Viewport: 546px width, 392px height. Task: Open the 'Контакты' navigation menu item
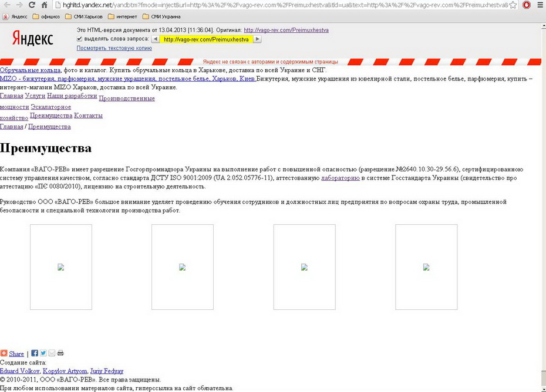point(88,116)
